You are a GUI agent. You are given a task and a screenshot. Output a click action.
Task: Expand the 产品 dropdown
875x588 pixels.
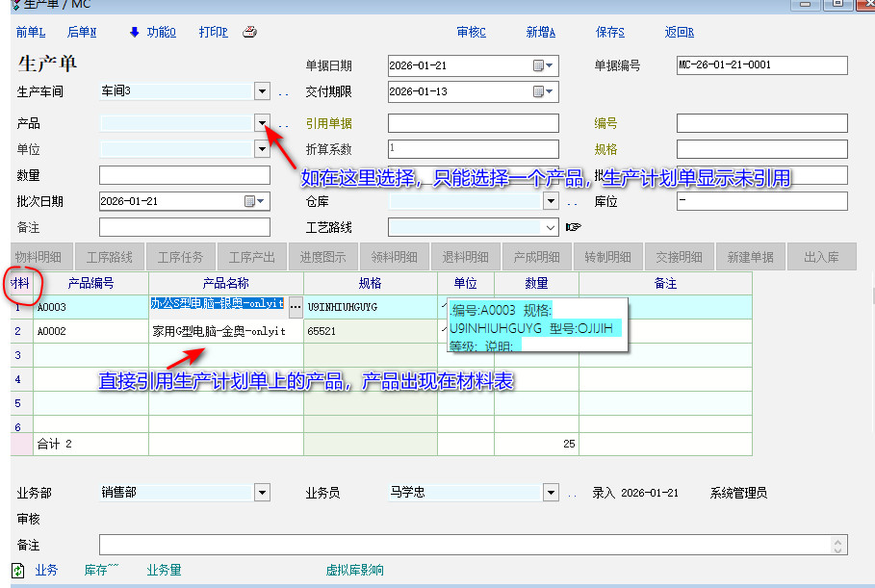coord(262,123)
